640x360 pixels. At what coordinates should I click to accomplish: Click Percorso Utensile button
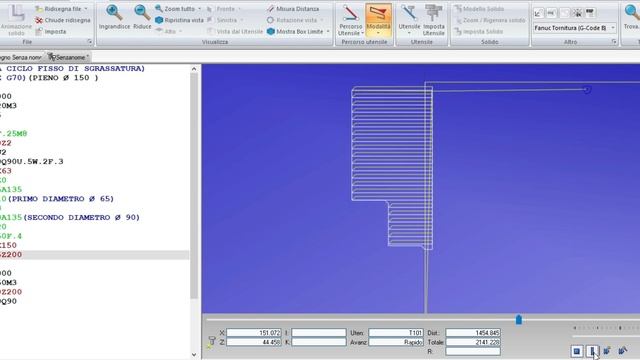click(x=350, y=20)
